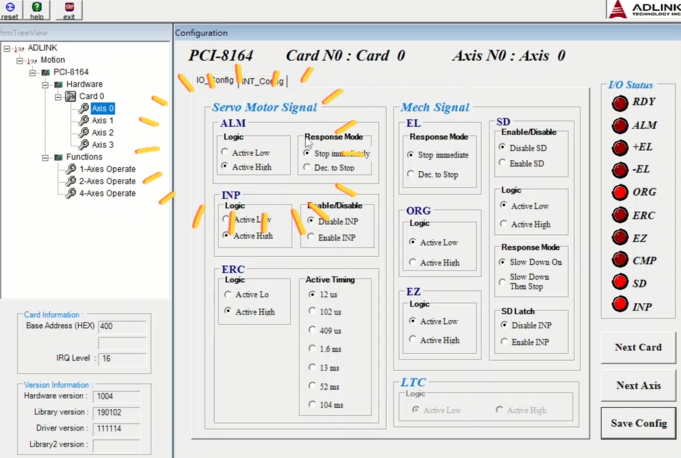Click the Next Axis button
681x458 pixels.
[640, 385]
